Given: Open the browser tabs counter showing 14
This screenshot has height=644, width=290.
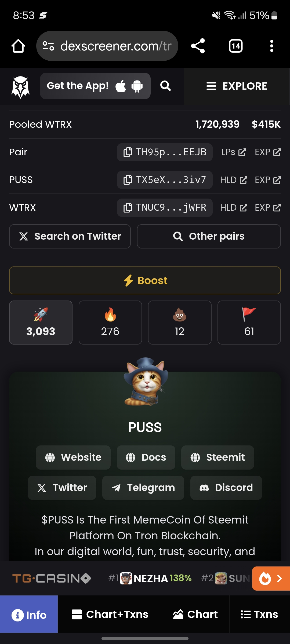Looking at the screenshot, I should 236,46.
